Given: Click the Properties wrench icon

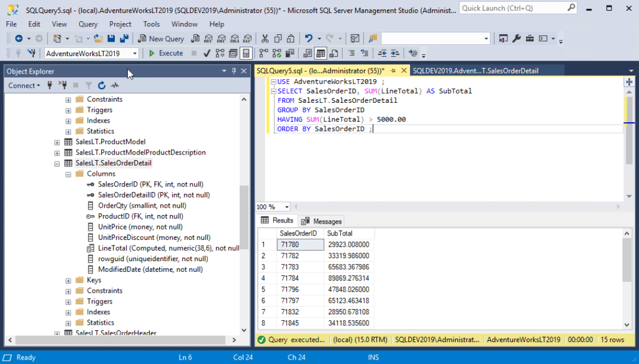Looking at the screenshot, I should [x=516, y=39].
